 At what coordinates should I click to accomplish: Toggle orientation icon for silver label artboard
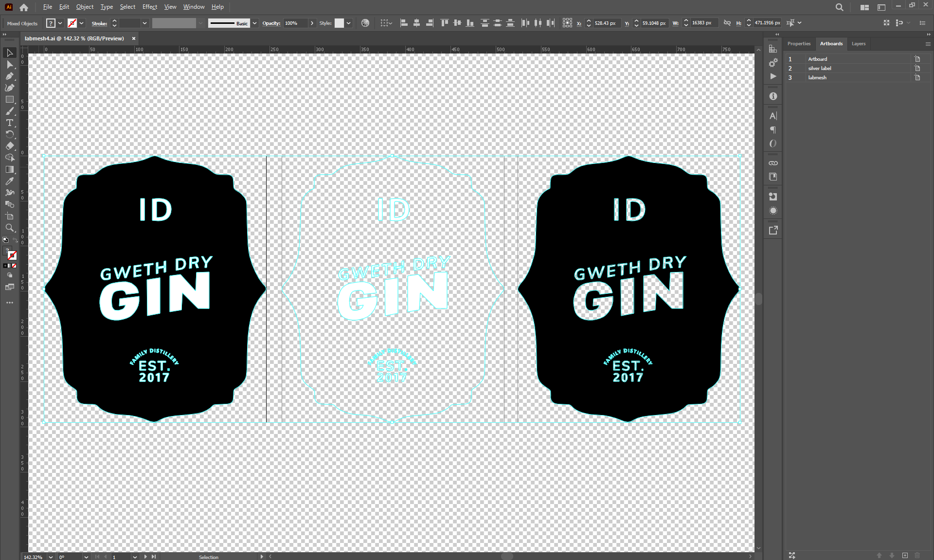click(x=917, y=68)
